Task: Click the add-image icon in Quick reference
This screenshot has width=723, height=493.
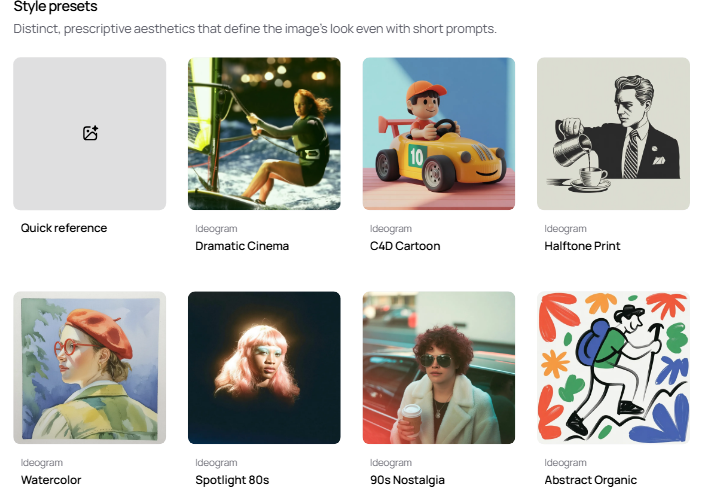Action: click(90, 133)
